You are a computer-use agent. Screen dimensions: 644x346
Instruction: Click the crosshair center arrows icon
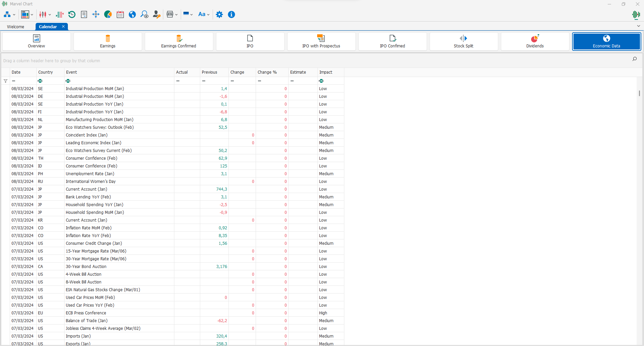[x=96, y=14]
